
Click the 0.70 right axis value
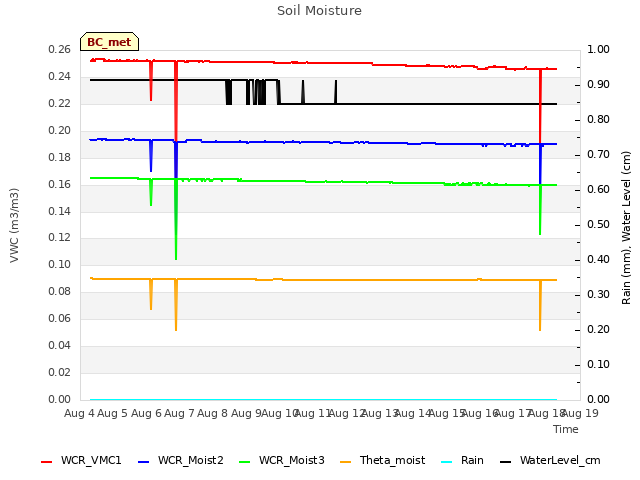598,154
